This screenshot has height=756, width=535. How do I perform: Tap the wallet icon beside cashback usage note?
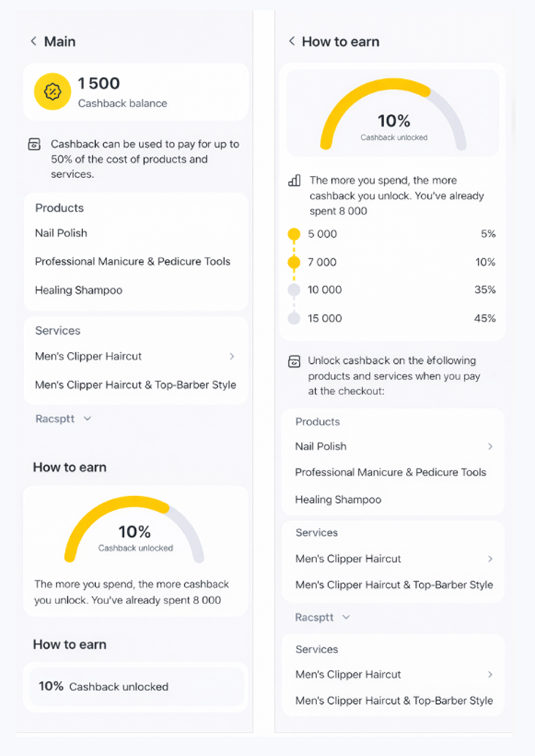point(34,143)
